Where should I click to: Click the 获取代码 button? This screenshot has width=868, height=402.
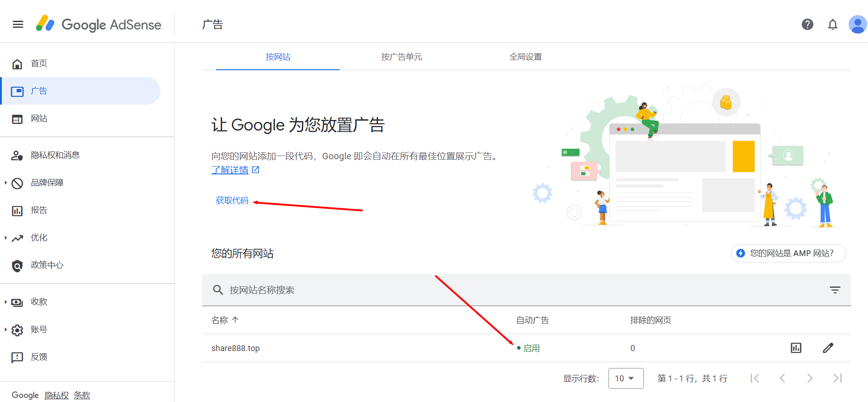point(232,201)
